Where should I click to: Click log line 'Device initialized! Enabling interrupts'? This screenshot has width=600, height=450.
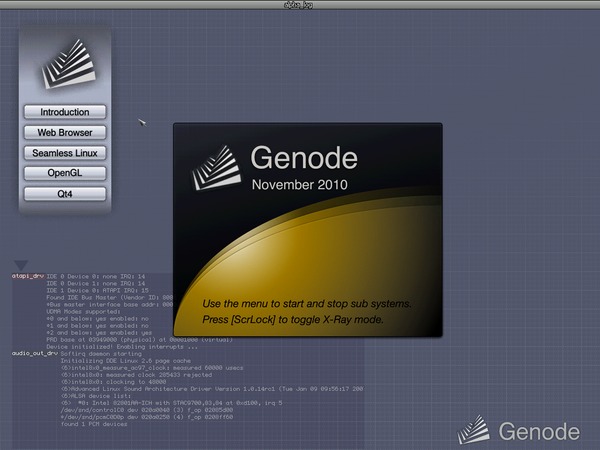[122, 347]
